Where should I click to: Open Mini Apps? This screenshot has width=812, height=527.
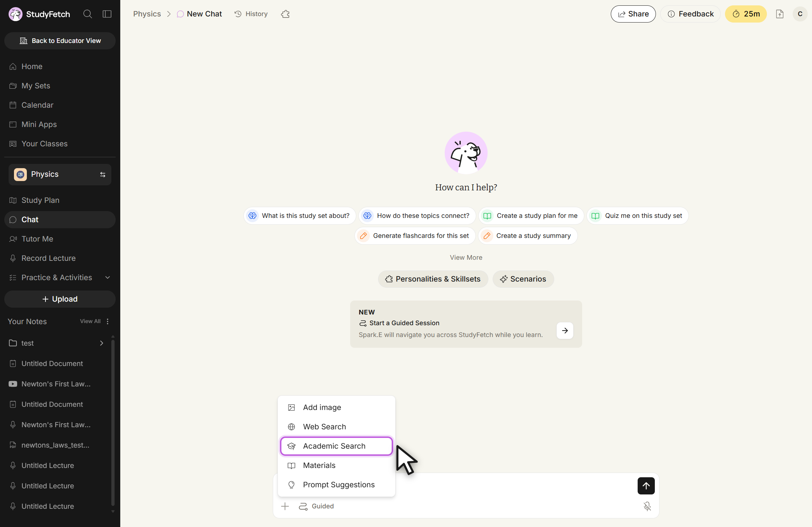tap(60, 125)
